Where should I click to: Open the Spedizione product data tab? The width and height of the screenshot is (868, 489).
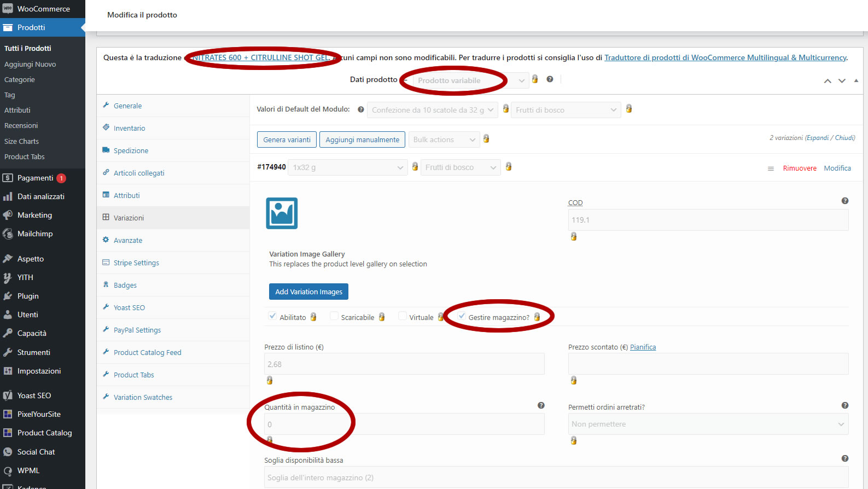[173, 150]
